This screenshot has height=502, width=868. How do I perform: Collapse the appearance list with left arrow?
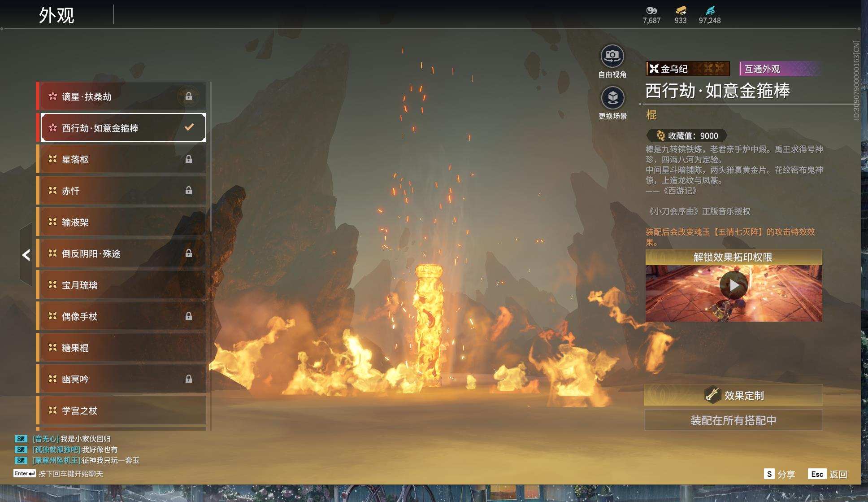[x=26, y=255]
